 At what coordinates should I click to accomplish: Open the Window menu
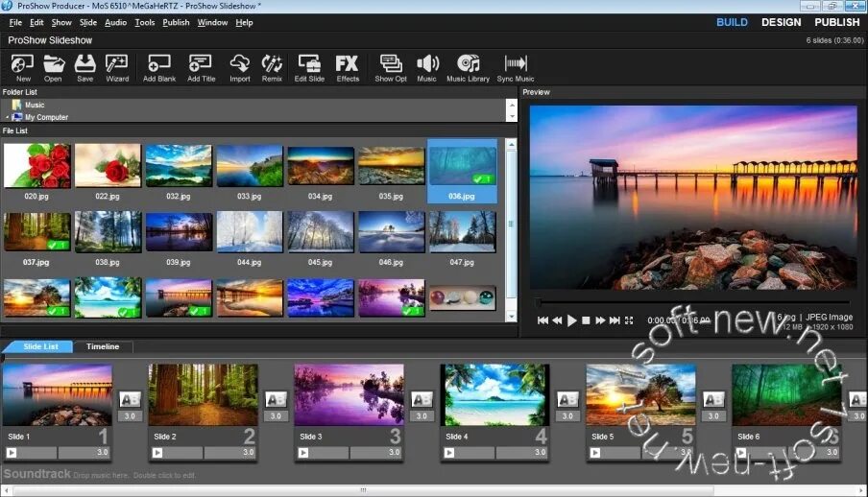212,23
